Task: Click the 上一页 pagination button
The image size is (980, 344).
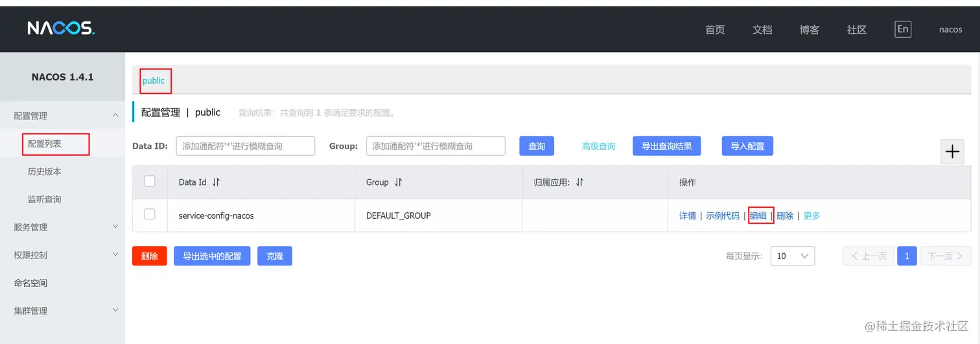Action: click(869, 256)
